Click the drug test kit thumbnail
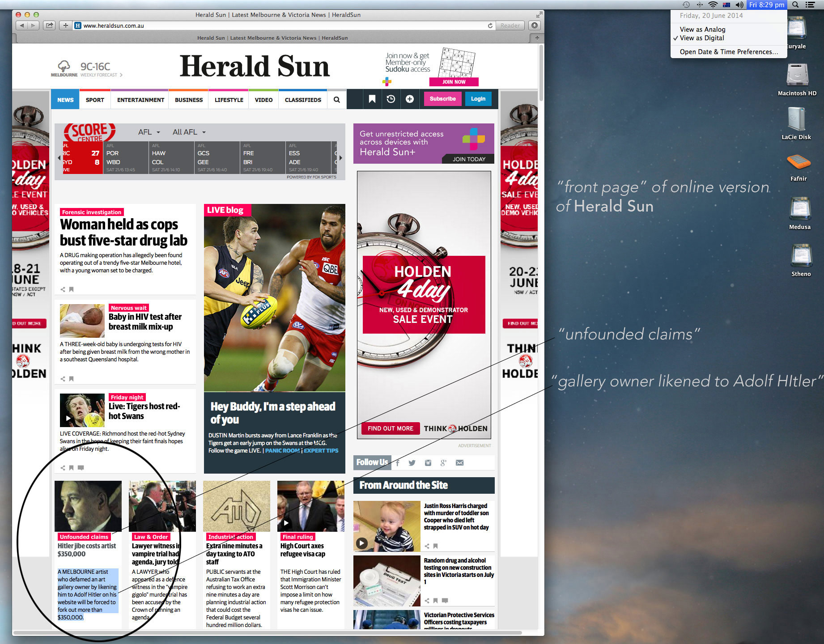This screenshot has height=644, width=824. tap(387, 581)
